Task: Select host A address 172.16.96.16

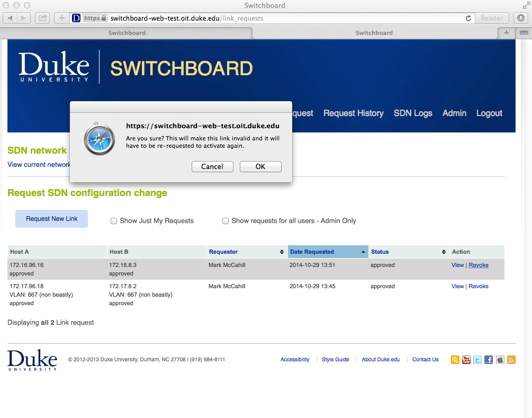Action: click(x=26, y=265)
